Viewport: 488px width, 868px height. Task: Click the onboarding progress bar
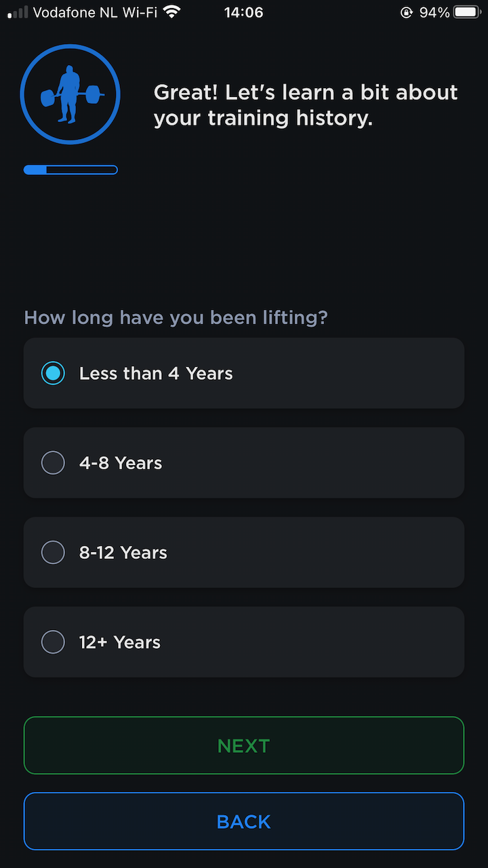click(70, 170)
